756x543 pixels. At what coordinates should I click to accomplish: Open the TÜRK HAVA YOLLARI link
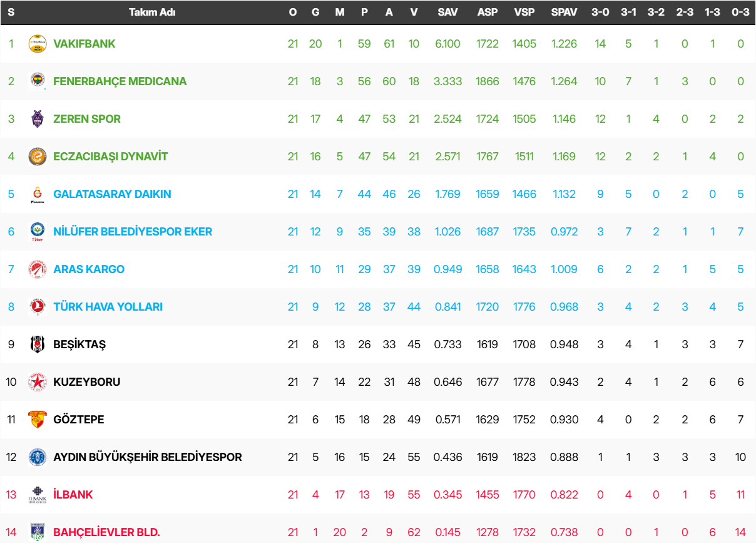108,307
